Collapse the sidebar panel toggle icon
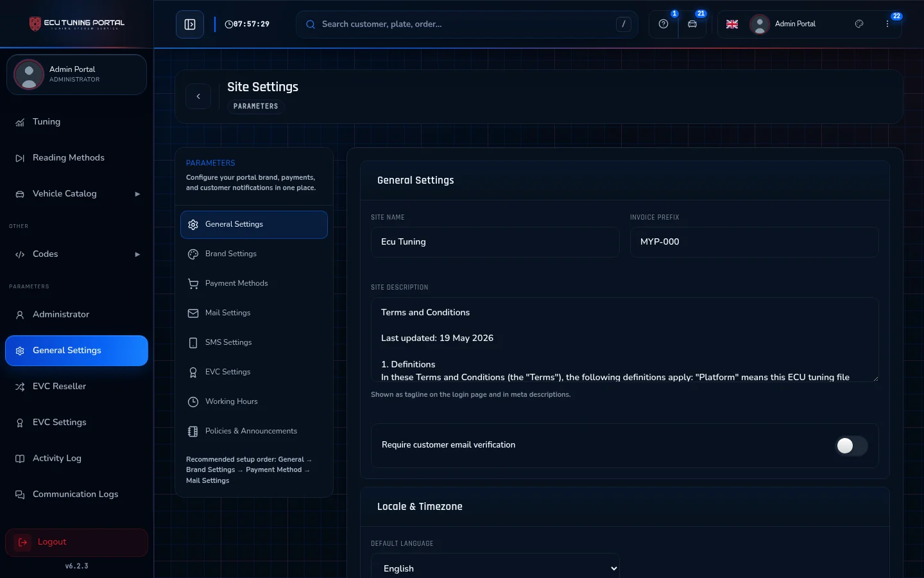The height and width of the screenshot is (578, 924). 190,24
